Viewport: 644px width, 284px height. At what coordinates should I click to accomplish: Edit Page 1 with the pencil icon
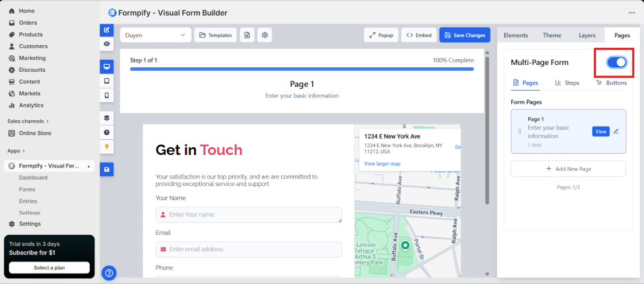[616, 132]
